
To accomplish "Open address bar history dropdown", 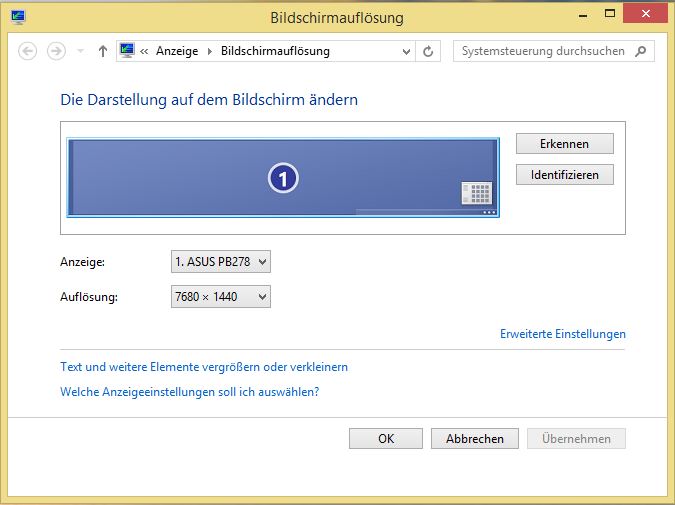I will click(406, 51).
